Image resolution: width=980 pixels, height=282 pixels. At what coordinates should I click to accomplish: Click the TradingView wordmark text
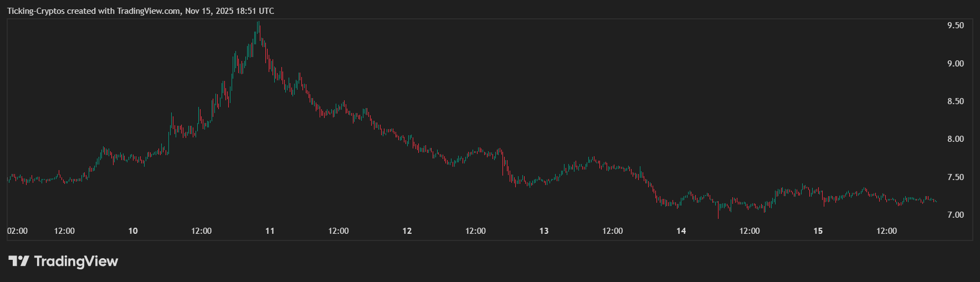(x=76, y=261)
